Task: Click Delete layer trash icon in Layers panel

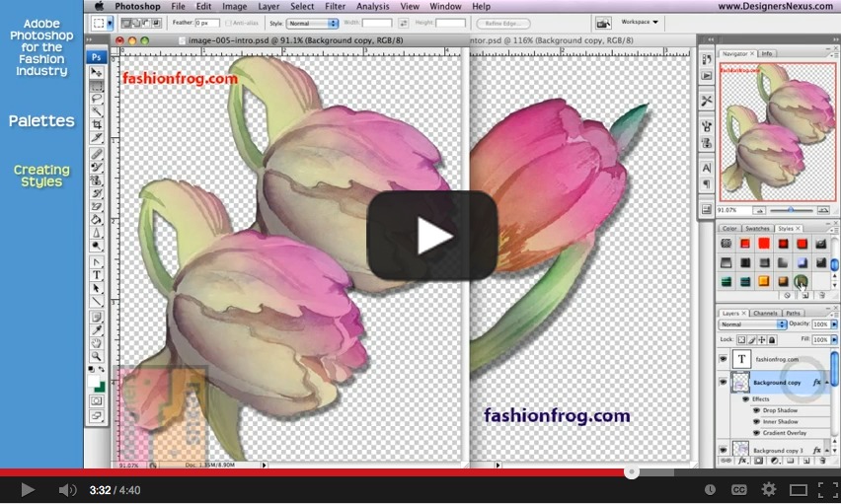Action: (x=822, y=461)
